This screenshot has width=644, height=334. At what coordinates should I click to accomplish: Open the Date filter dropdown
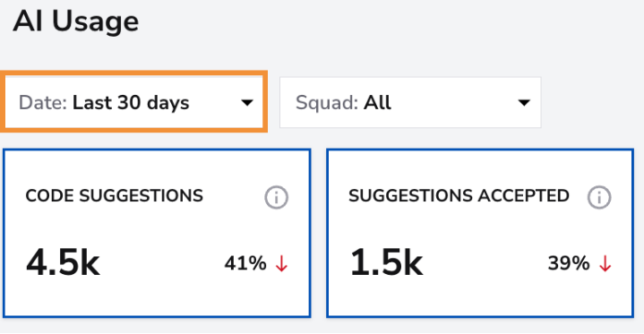point(133,101)
